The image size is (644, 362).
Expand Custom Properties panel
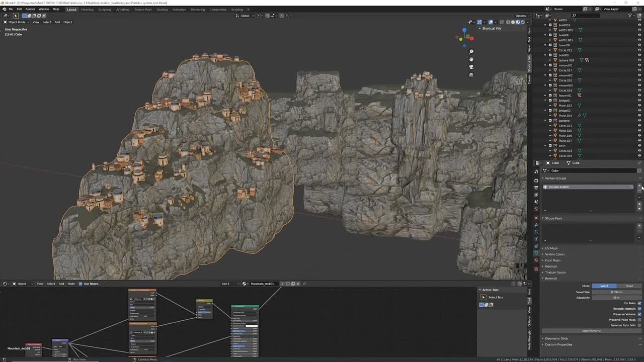click(557, 344)
